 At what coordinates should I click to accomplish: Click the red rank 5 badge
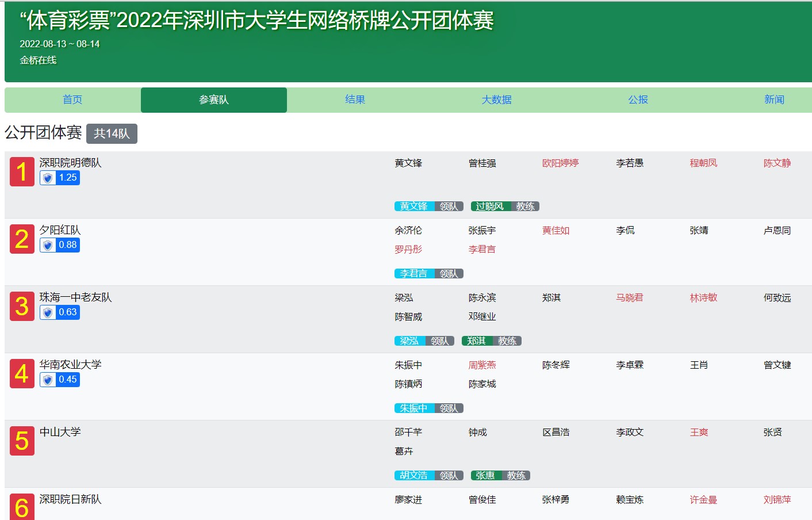22,441
